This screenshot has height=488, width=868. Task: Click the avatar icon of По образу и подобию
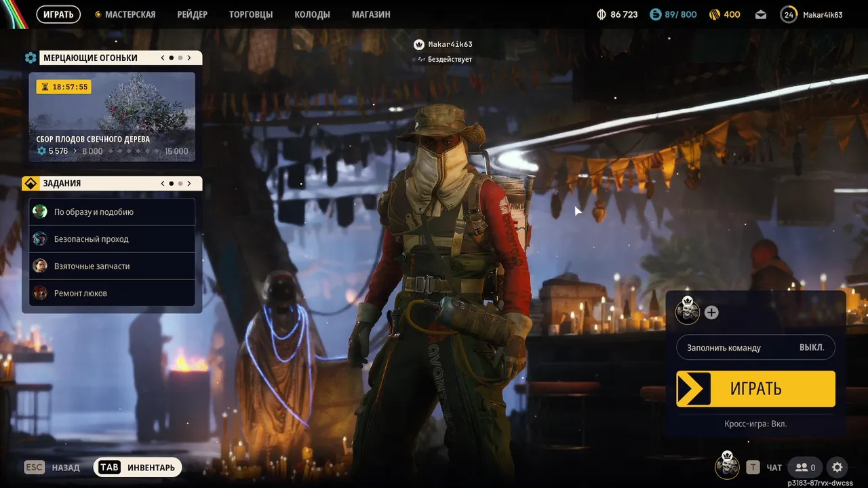pos(40,211)
